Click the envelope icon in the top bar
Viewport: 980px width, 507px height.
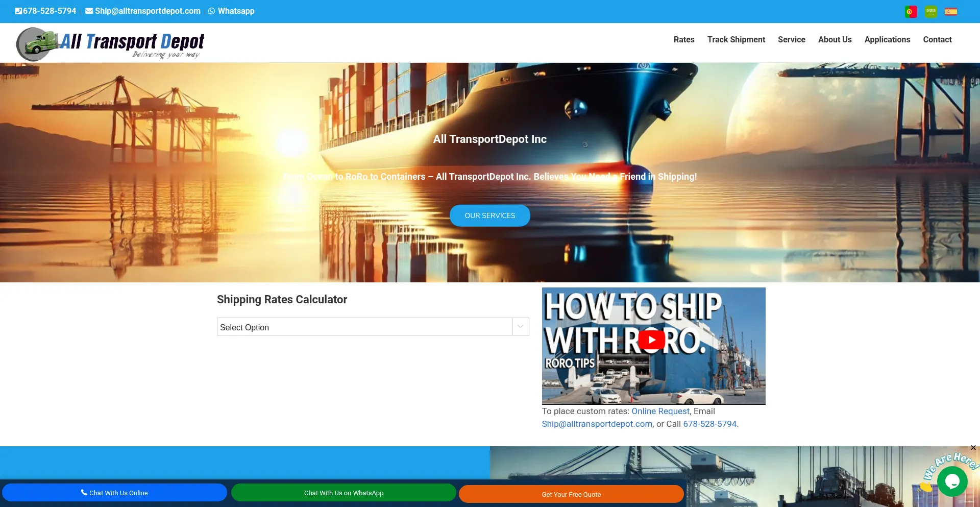pos(89,11)
